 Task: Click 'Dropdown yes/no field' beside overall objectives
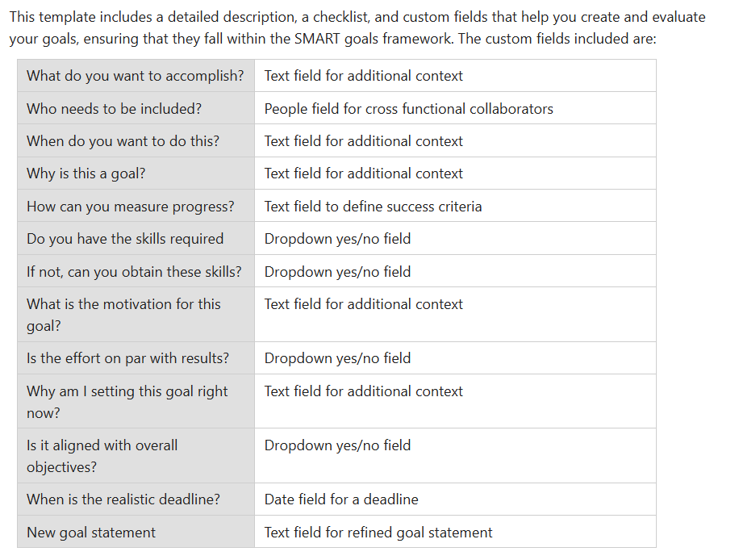(337, 445)
